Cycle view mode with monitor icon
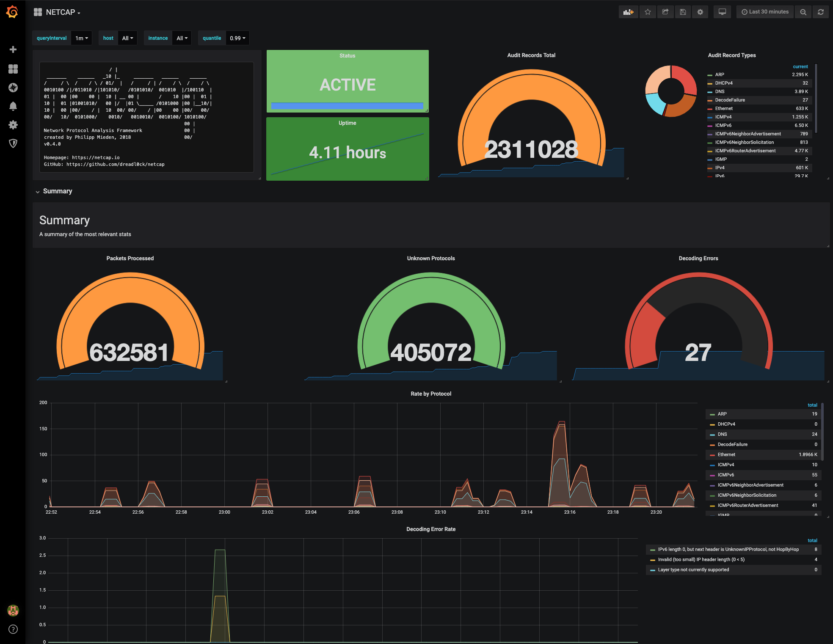The height and width of the screenshot is (644, 833). pos(722,12)
